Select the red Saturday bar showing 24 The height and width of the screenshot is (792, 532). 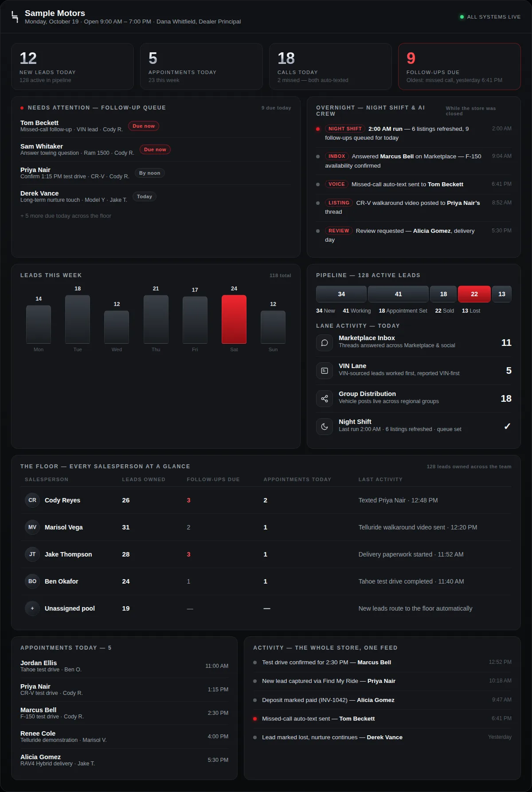click(x=234, y=319)
